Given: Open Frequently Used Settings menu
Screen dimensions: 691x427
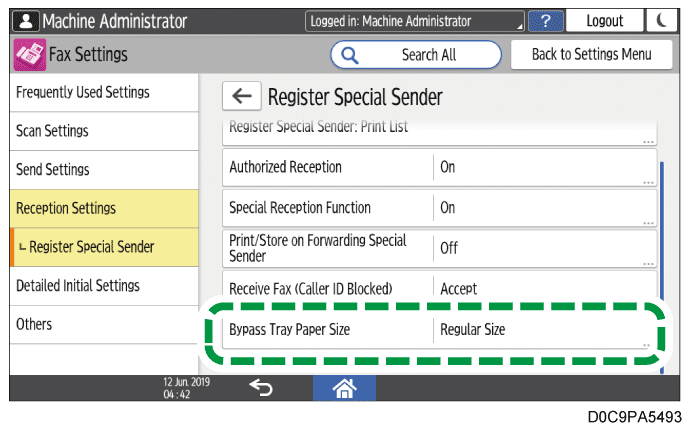Looking at the screenshot, I should pos(99,92).
